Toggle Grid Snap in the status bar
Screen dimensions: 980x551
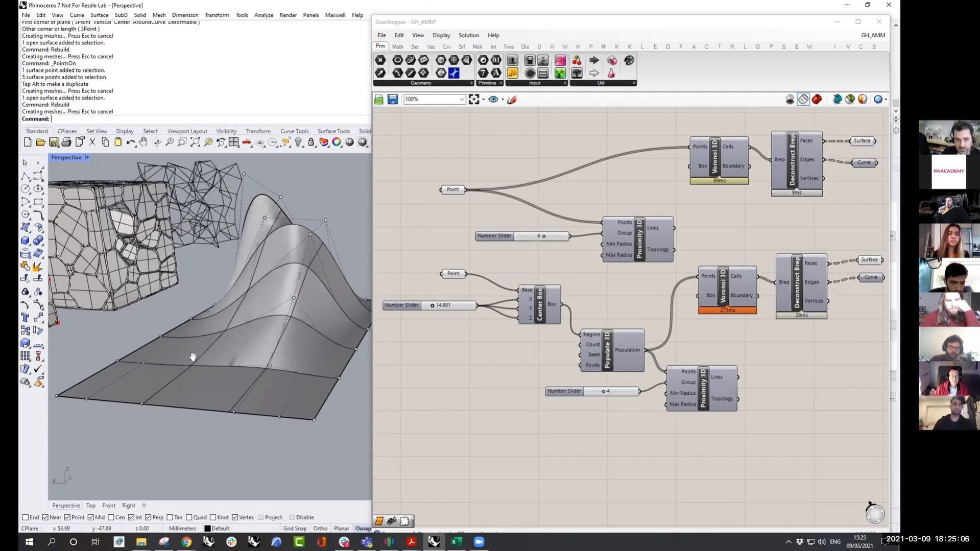pyautogui.click(x=295, y=528)
